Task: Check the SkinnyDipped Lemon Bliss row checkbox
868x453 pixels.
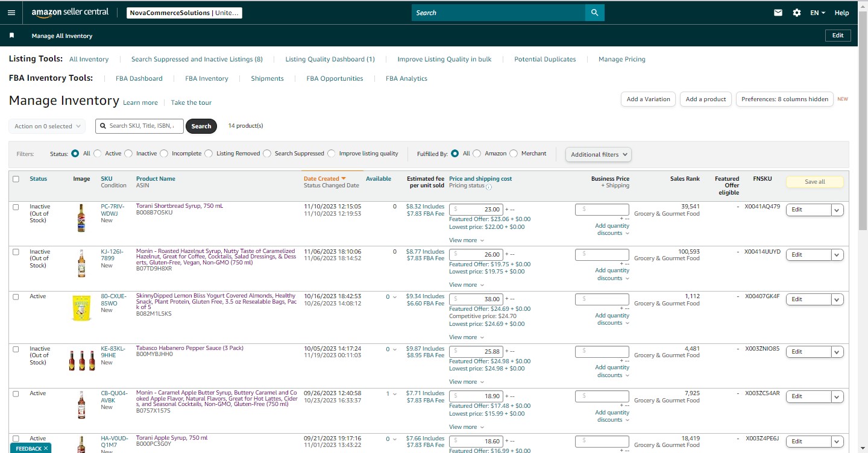Action: point(16,296)
